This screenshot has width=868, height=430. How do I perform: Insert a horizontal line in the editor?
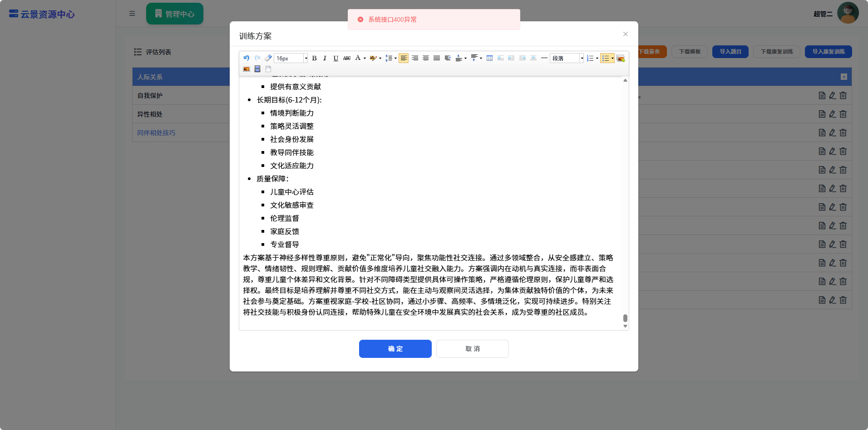[544, 58]
